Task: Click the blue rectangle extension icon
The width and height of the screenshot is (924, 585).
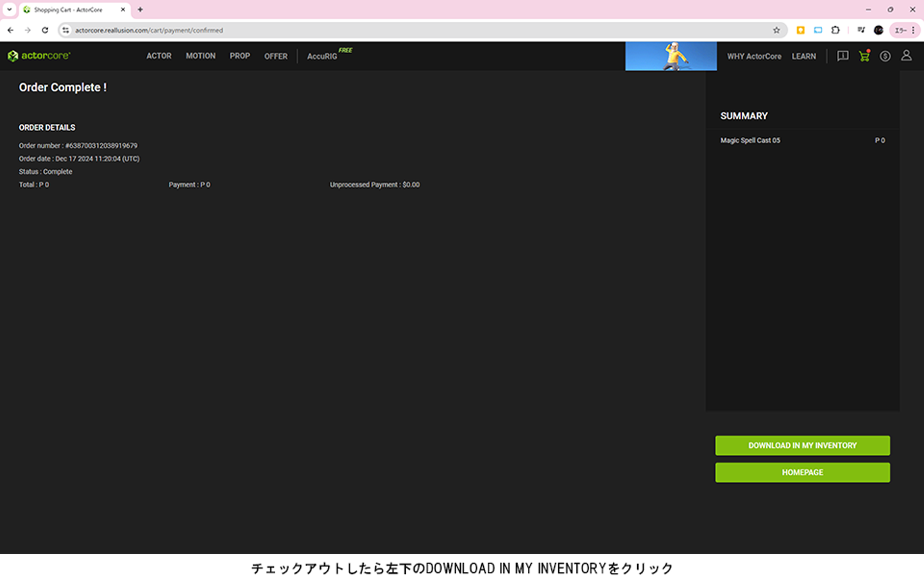Action: tap(818, 30)
